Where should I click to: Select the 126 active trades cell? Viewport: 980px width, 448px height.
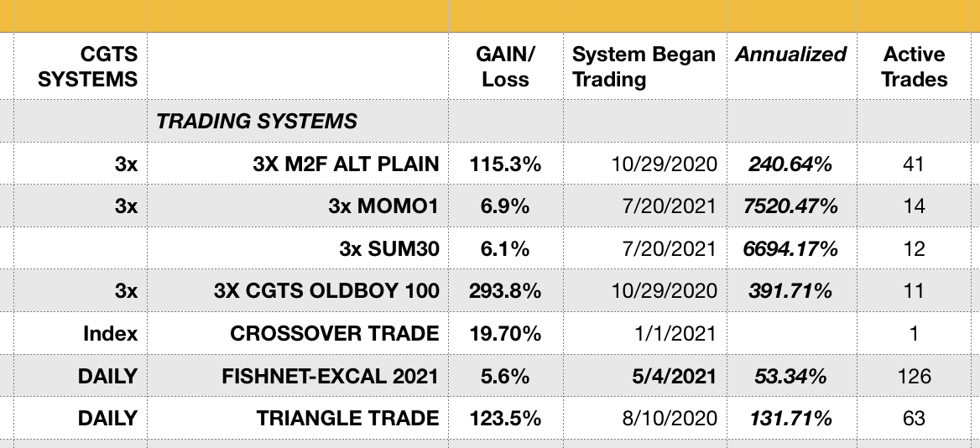coord(915,375)
